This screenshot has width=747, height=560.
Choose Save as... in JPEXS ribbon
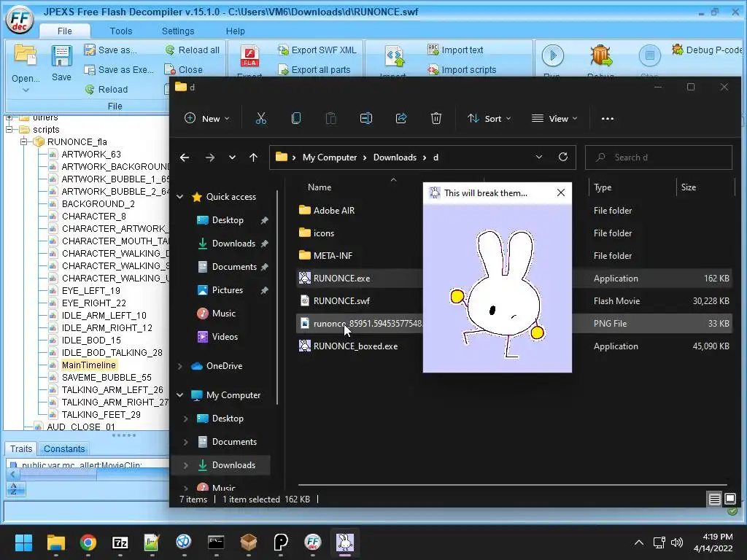click(x=111, y=50)
